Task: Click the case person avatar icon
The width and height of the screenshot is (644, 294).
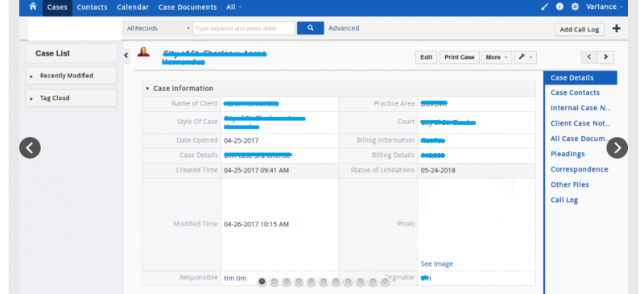Action: pyautogui.click(x=143, y=52)
